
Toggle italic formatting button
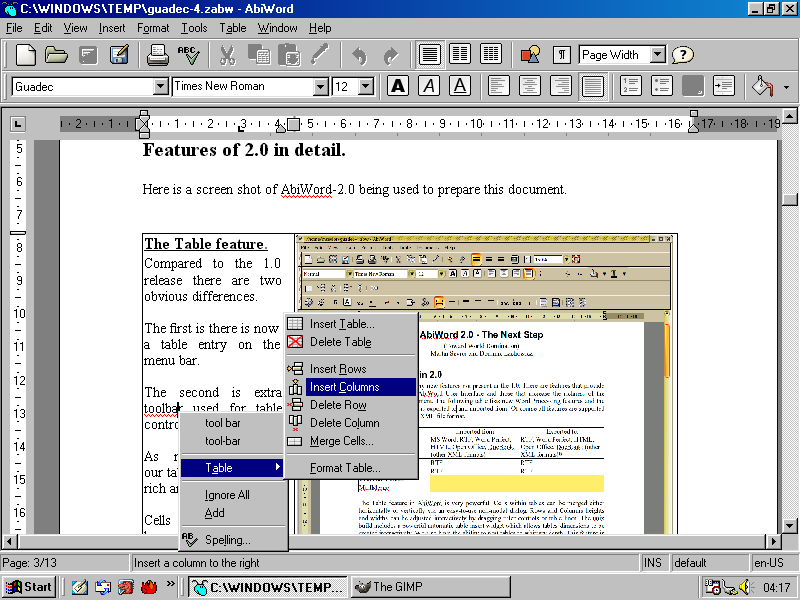(429, 86)
